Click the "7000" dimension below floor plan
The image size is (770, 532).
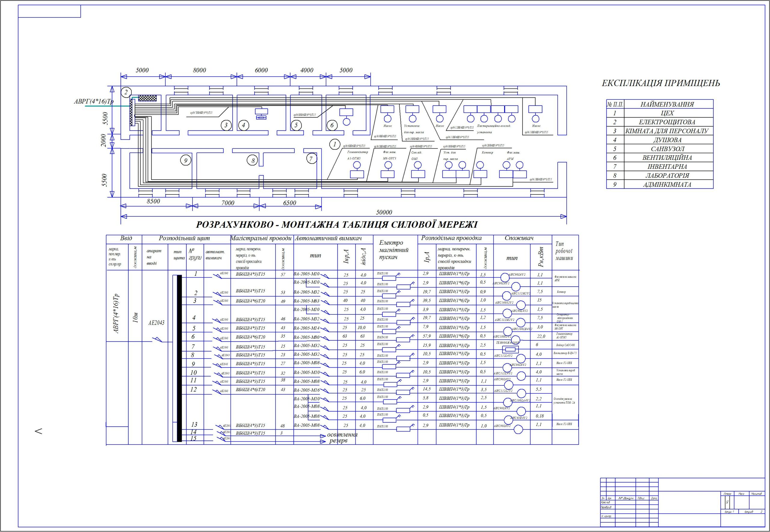click(x=228, y=203)
